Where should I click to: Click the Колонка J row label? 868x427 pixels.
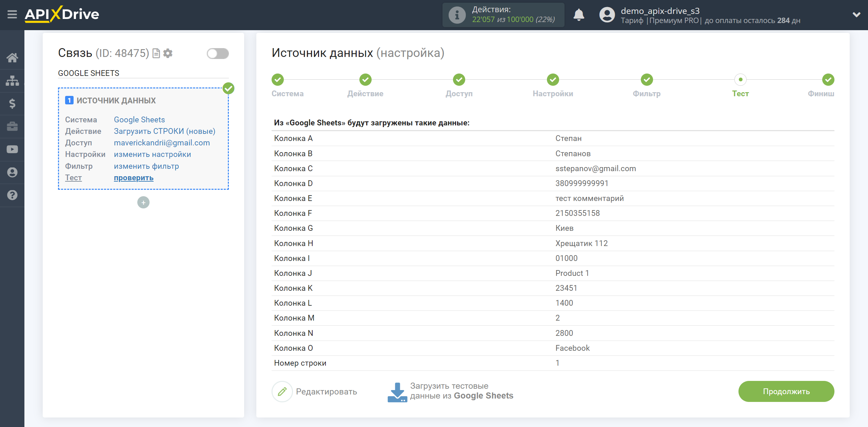[x=293, y=273]
